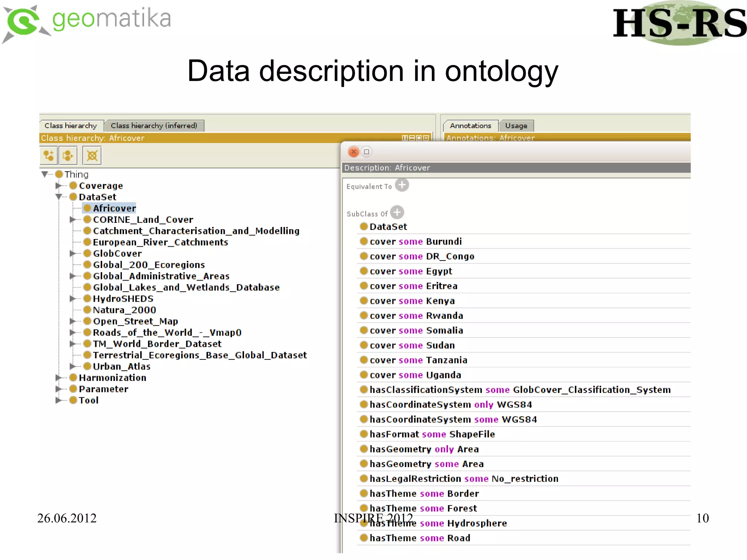Select Catchment_Characterisation_and_Modelling class
Viewport: 747px width, 560px height.
click(x=191, y=231)
